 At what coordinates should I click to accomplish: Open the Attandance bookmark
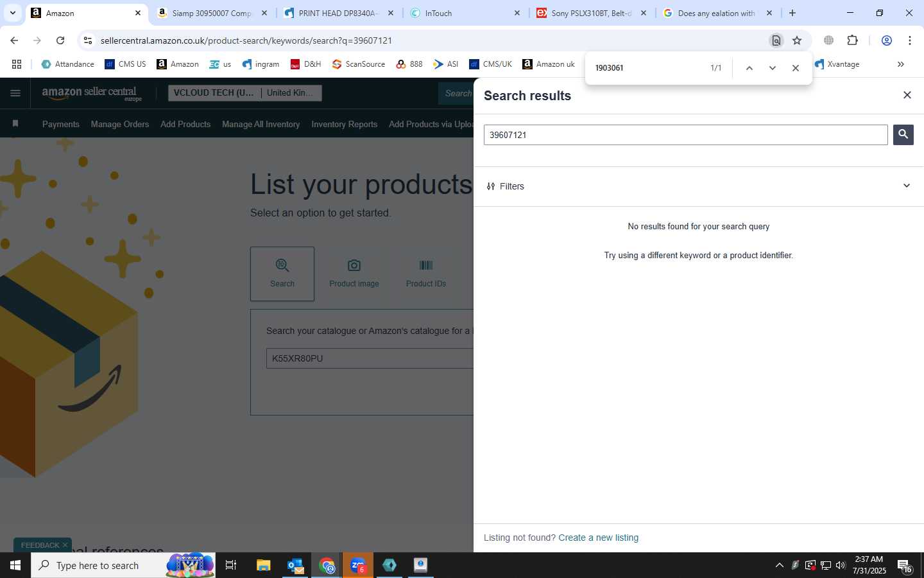(67, 64)
